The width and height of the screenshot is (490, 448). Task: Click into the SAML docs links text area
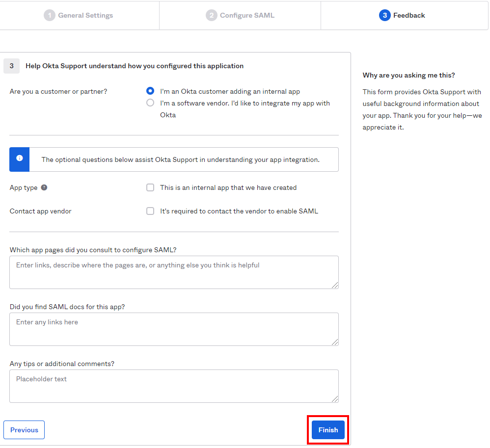174,329
